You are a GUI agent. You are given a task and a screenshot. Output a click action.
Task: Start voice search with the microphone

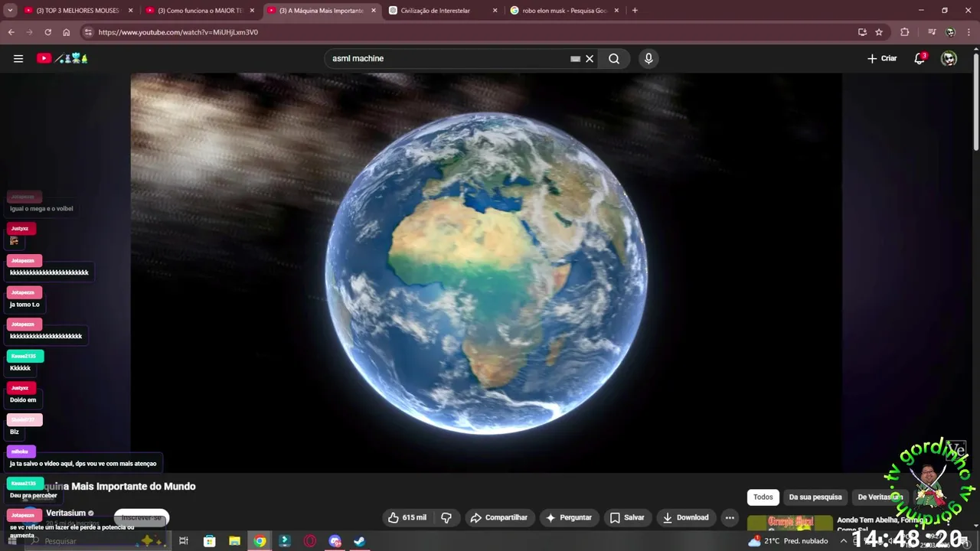point(648,58)
